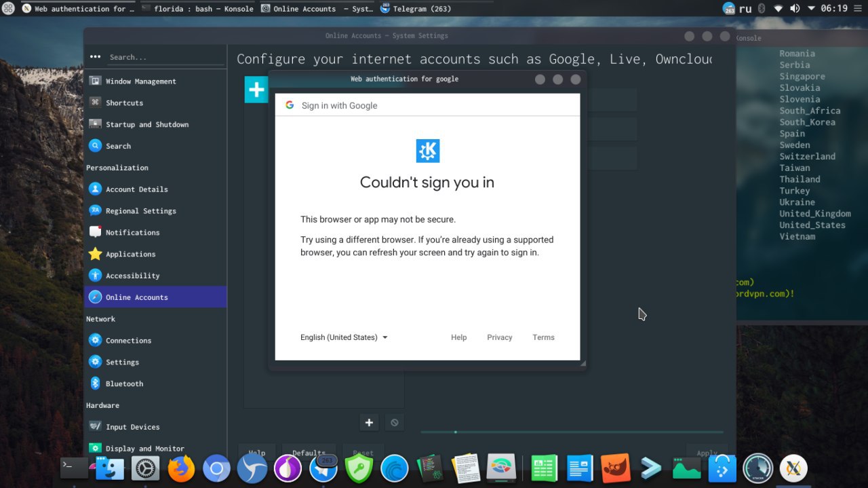Open the top panel hamburger menu
868x488 pixels.
coord(856,9)
